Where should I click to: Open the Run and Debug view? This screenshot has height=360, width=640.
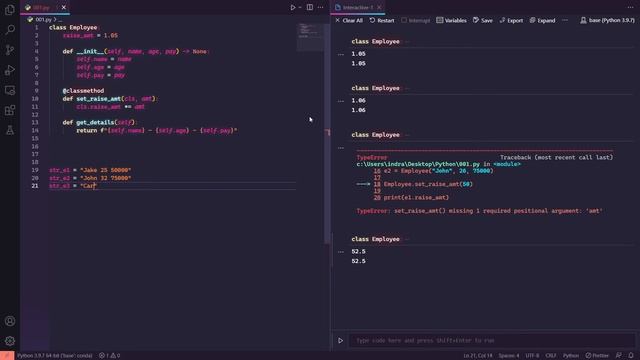[10, 70]
